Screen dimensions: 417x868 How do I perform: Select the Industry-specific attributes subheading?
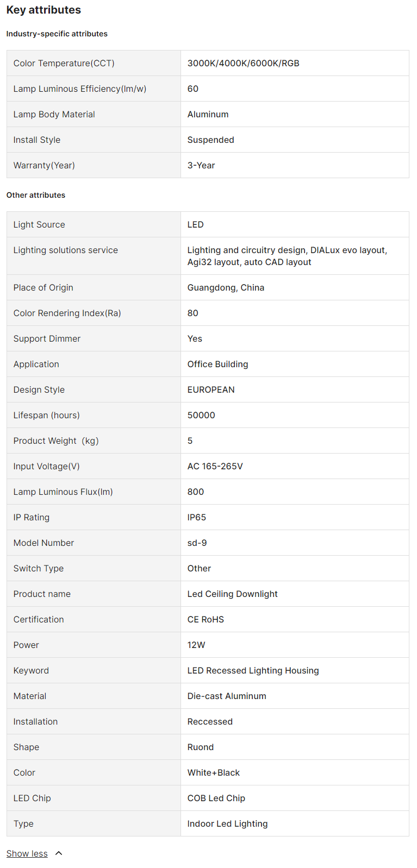[57, 34]
